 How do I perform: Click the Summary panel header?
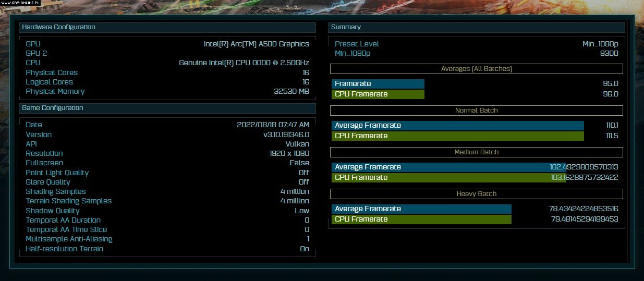tap(477, 27)
